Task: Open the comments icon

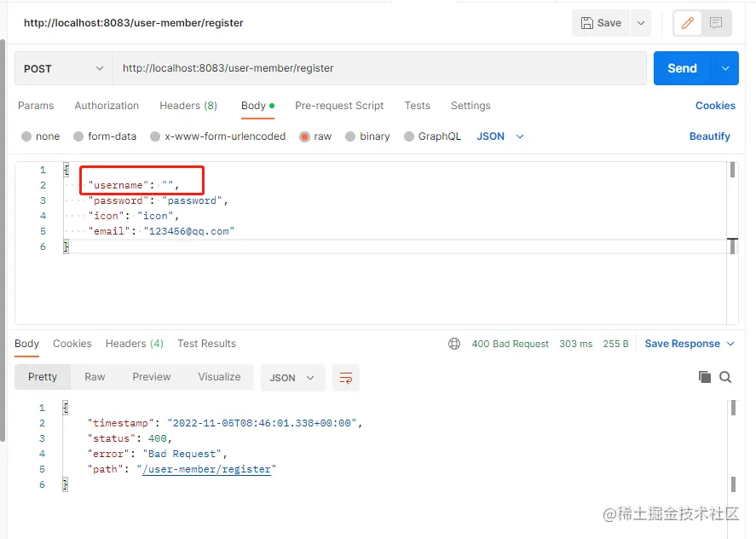Action: click(x=716, y=23)
